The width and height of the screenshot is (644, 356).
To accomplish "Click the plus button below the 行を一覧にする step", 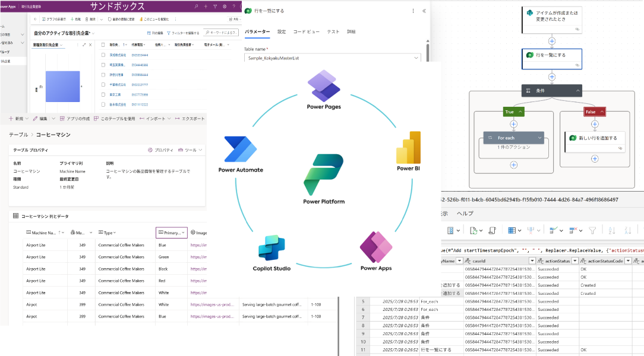I will (552, 77).
